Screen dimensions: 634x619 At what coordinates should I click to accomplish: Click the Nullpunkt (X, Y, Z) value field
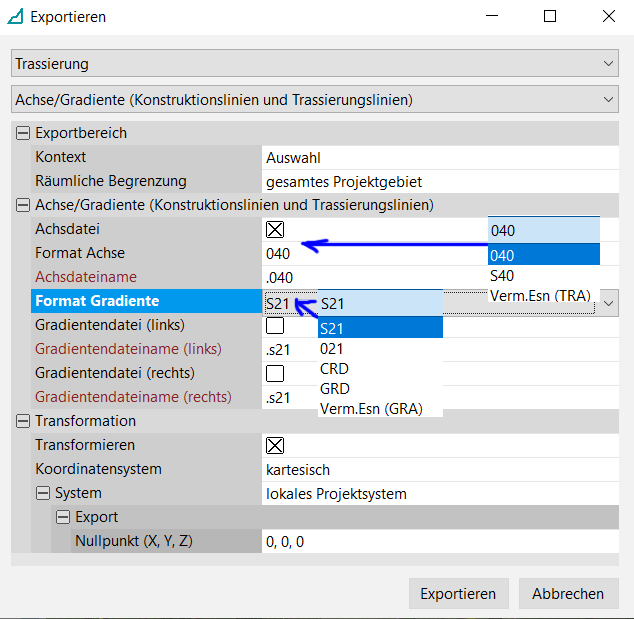coord(440,541)
